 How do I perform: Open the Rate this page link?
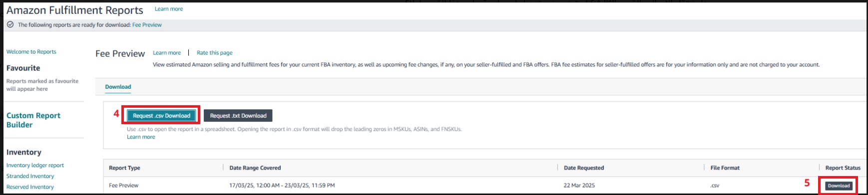pos(215,53)
